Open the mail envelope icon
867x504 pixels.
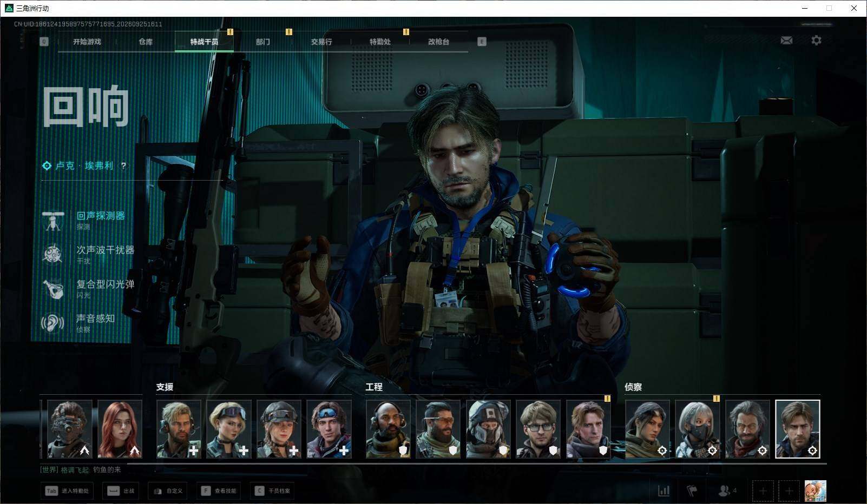point(786,41)
